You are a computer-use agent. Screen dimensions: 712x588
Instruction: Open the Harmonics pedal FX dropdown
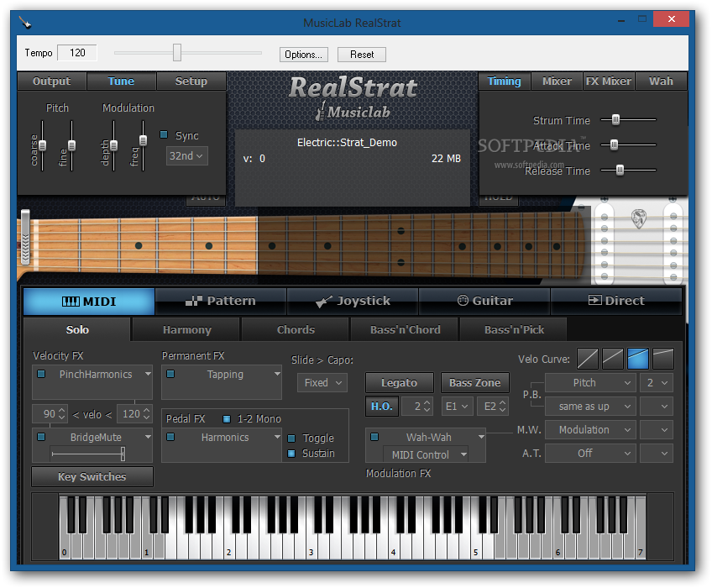coord(277,437)
